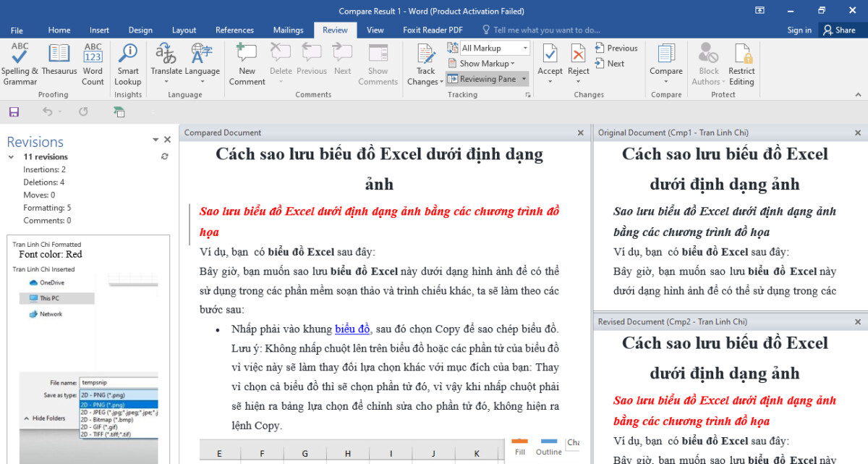The height and width of the screenshot is (464, 868).
Task: Switch to the Insert tab
Action: [x=100, y=30]
